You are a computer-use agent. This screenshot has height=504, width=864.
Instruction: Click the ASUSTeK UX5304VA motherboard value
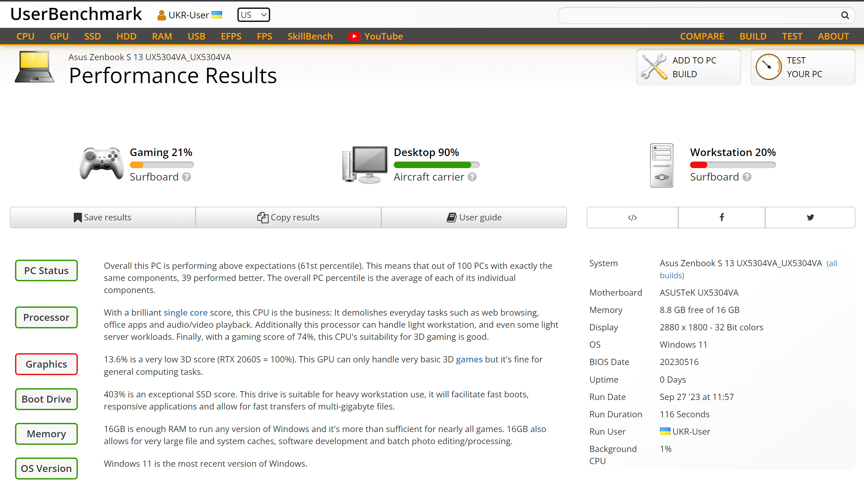tap(699, 292)
